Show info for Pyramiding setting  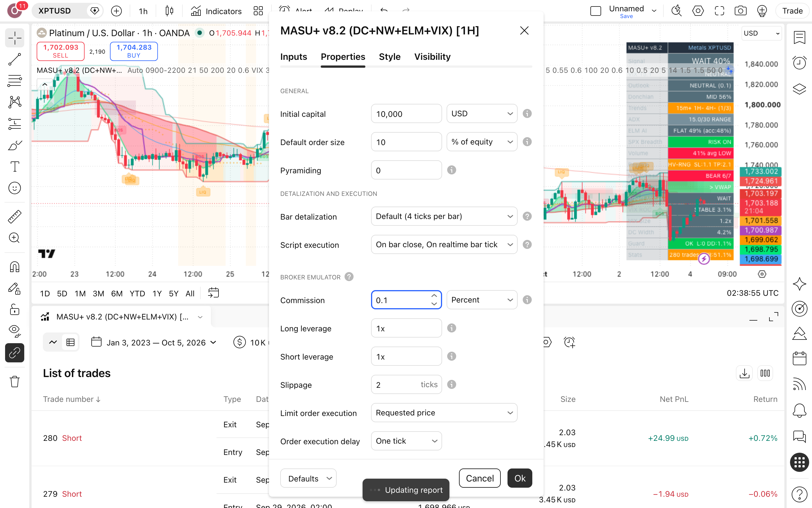click(x=452, y=170)
